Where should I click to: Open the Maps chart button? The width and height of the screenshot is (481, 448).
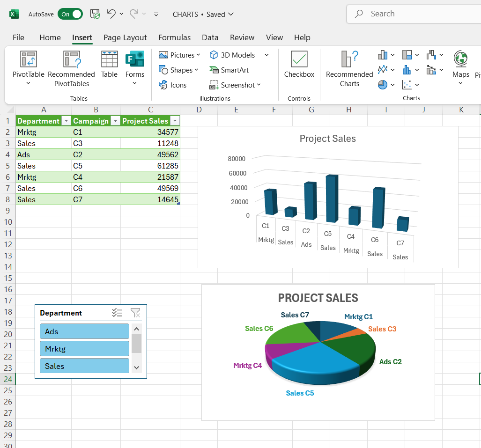click(x=461, y=68)
